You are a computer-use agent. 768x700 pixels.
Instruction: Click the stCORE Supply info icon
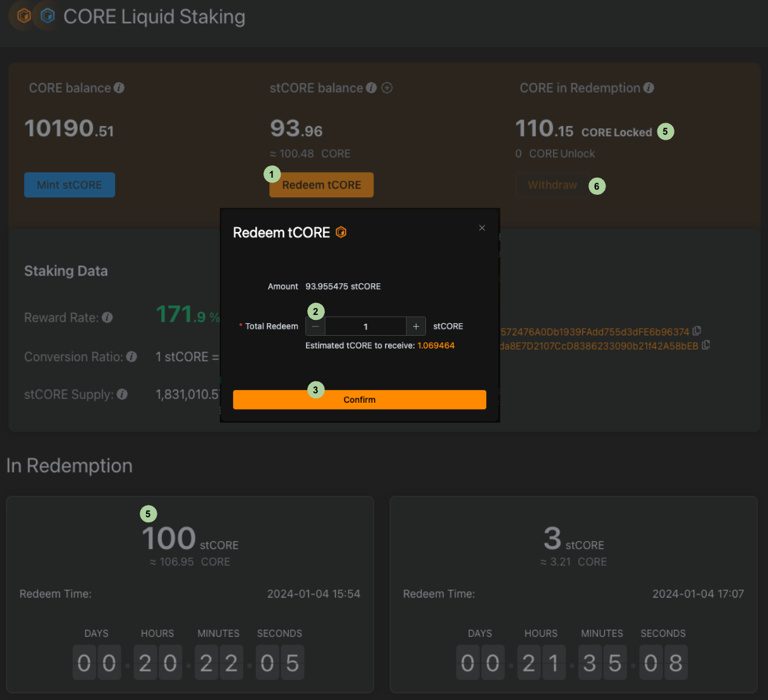pos(122,394)
